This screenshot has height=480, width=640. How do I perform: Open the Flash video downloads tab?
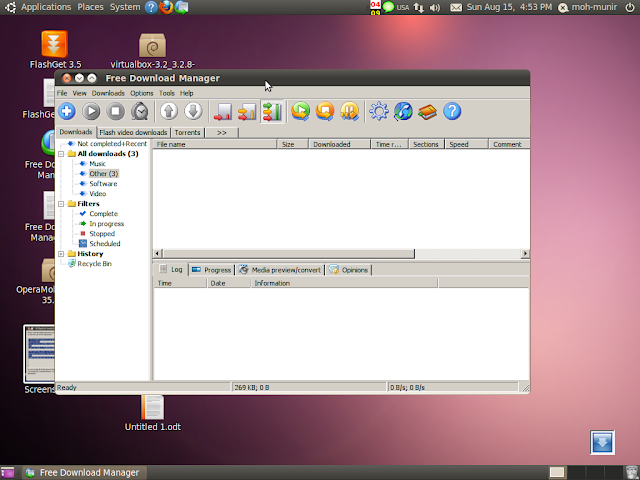[133, 132]
